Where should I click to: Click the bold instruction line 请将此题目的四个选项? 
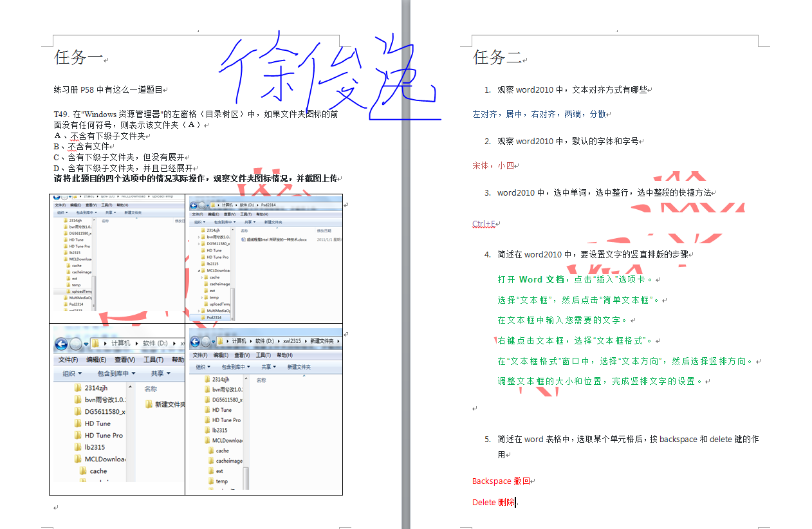[x=196, y=178]
